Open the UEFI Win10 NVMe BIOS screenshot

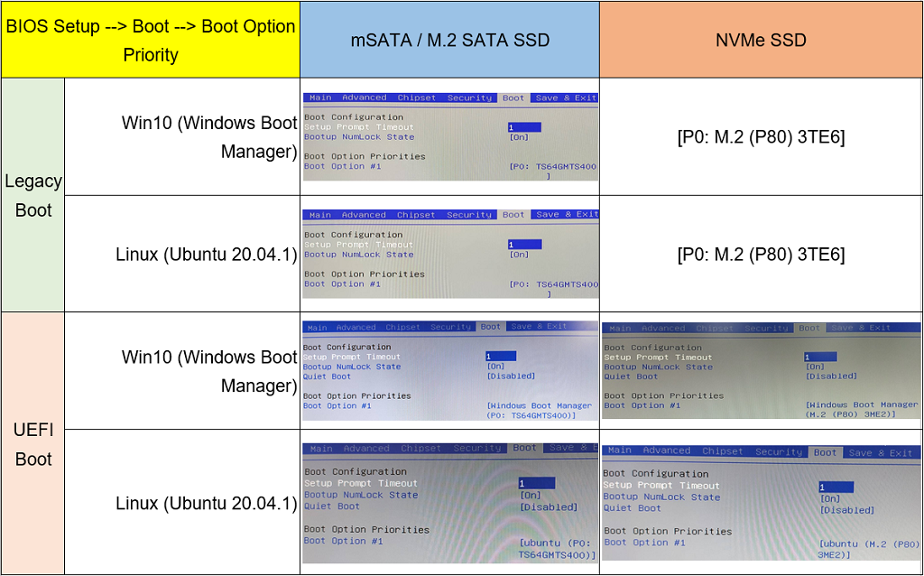(761, 371)
